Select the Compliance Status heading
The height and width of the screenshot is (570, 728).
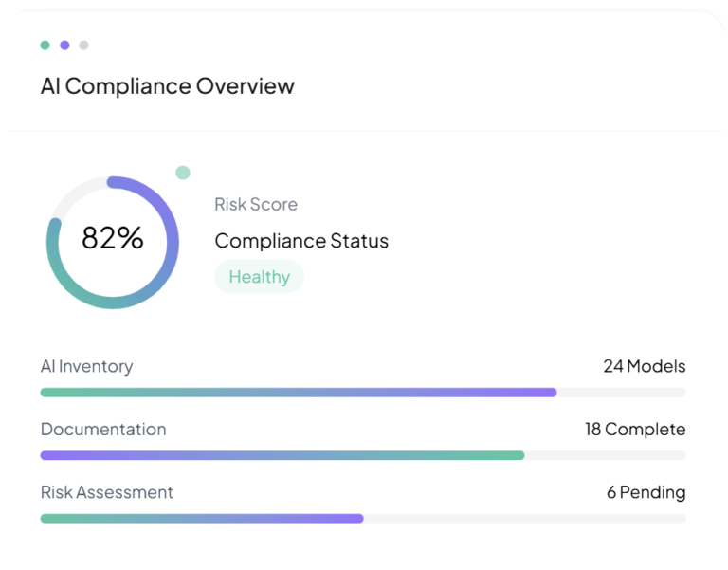point(301,241)
